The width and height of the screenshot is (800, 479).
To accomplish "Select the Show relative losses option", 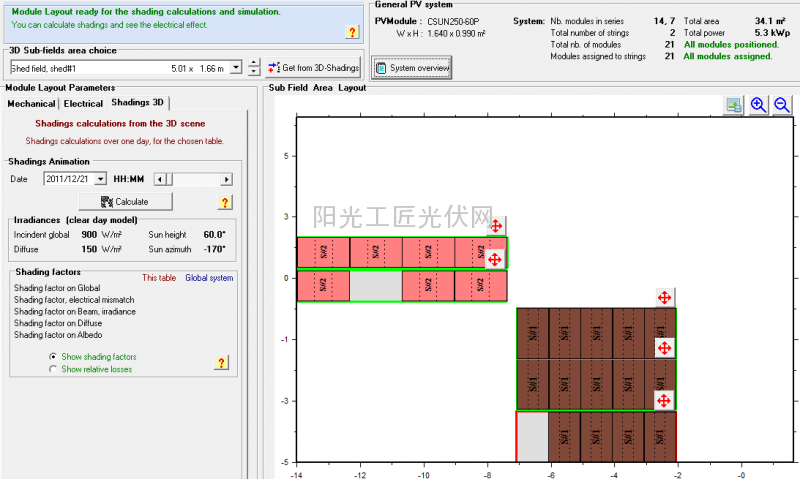I will tap(53, 369).
